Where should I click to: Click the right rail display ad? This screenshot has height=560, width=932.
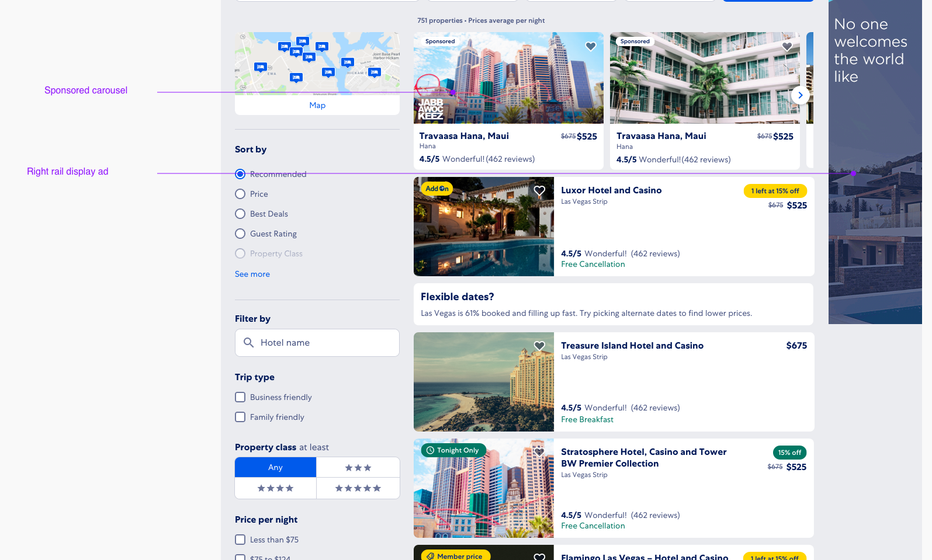875,162
